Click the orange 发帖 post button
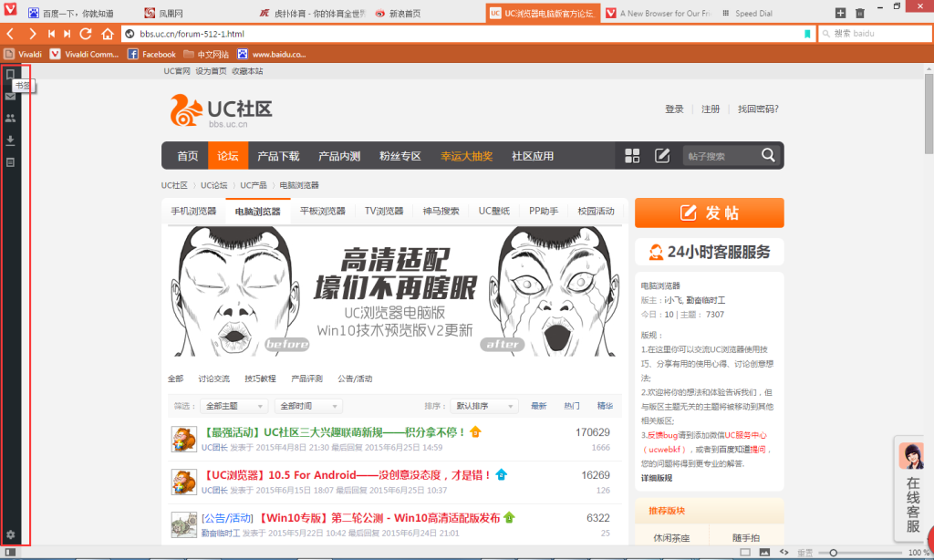Viewport: 934px width, 560px height. coord(709,213)
